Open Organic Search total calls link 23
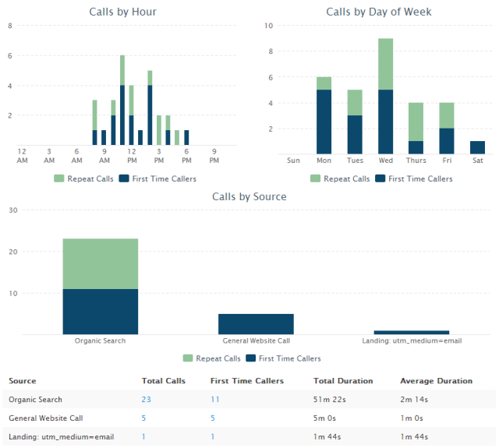The width and height of the screenshot is (499, 448). [146, 400]
